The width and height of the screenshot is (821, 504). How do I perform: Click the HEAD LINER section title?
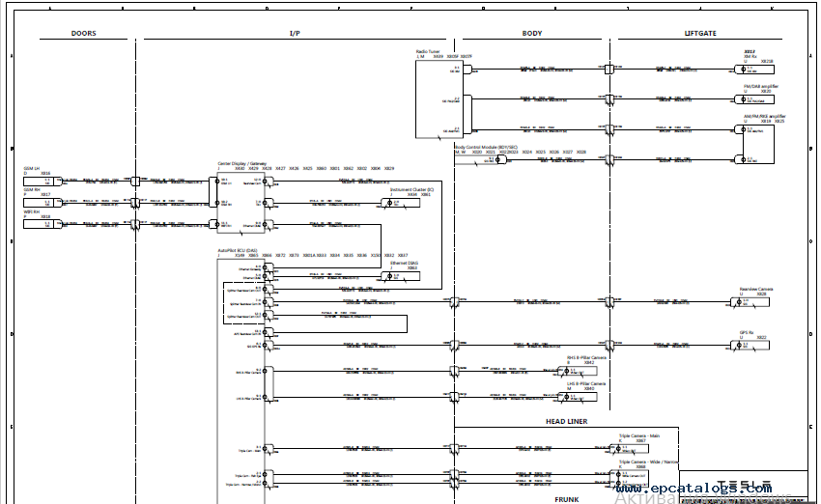[x=567, y=421]
